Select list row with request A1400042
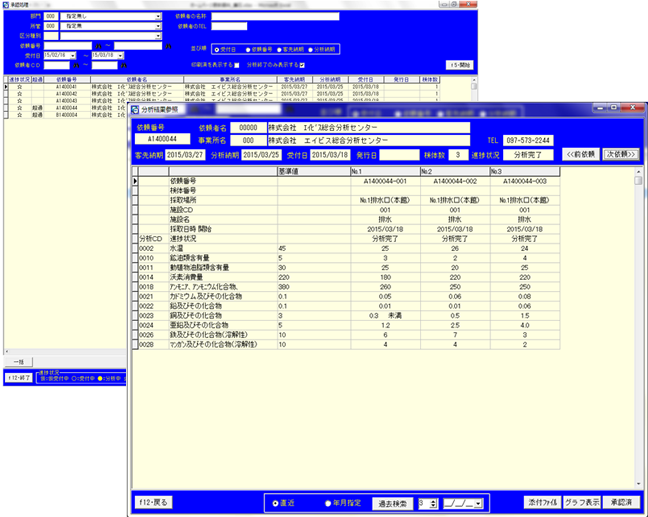648x517 pixels. (x=223, y=94)
